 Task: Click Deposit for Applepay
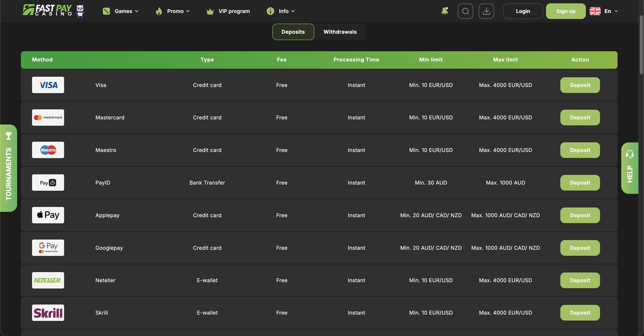point(580,215)
